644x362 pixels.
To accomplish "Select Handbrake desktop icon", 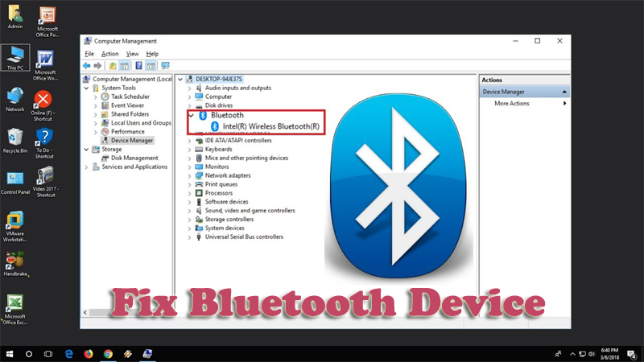I will 15,264.
